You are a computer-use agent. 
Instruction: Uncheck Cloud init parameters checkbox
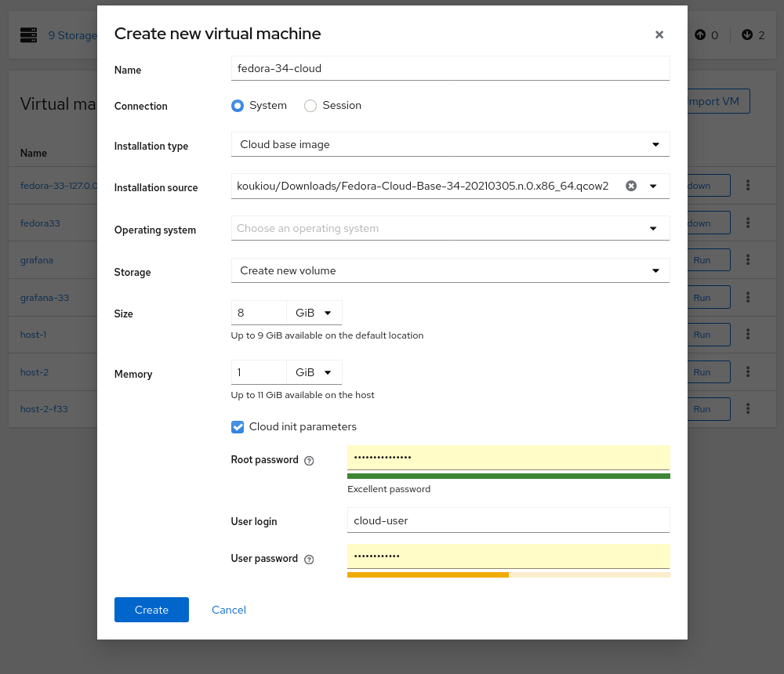click(x=238, y=427)
